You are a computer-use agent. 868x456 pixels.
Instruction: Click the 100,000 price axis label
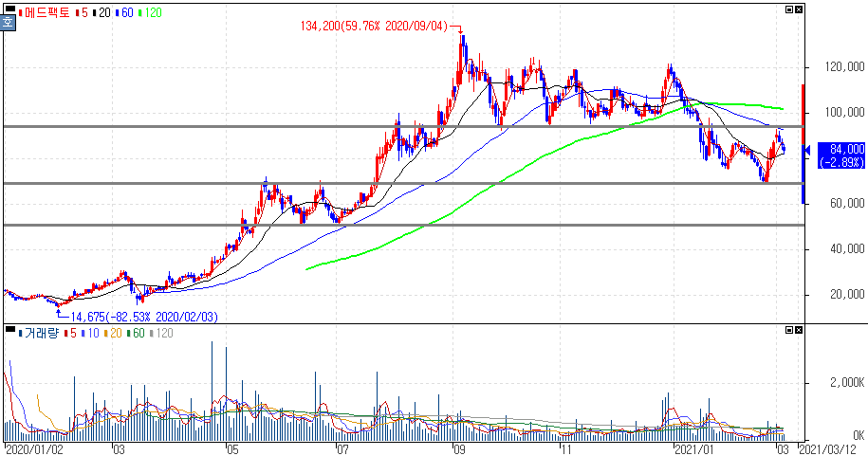click(x=844, y=112)
